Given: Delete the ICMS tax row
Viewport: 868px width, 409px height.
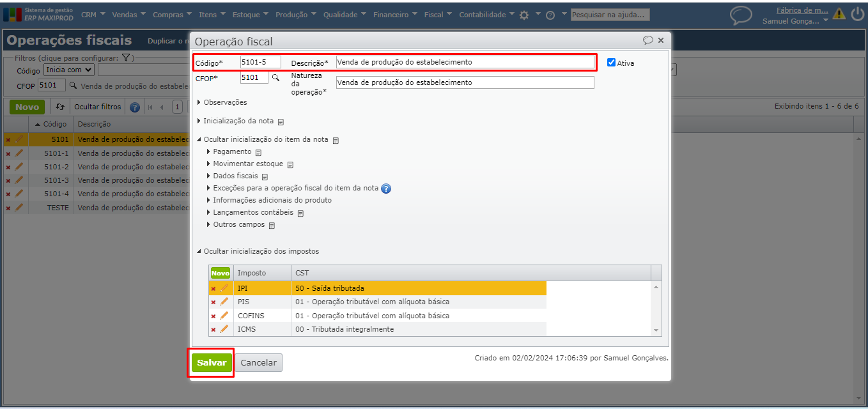Looking at the screenshot, I should pyautogui.click(x=213, y=330).
